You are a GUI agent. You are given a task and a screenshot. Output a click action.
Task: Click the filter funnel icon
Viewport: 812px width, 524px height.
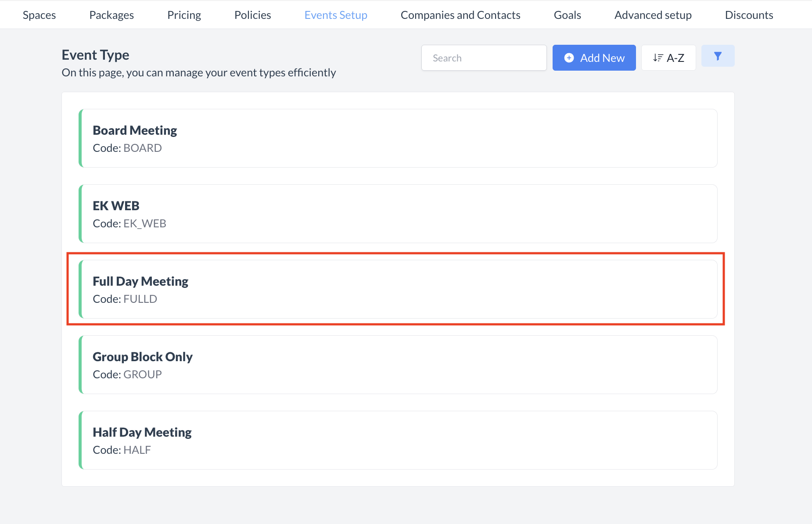pos(718,56)
